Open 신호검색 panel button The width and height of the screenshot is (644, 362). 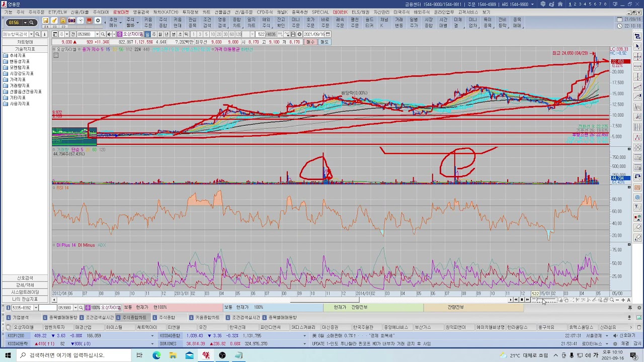click(x=25, y=278)
